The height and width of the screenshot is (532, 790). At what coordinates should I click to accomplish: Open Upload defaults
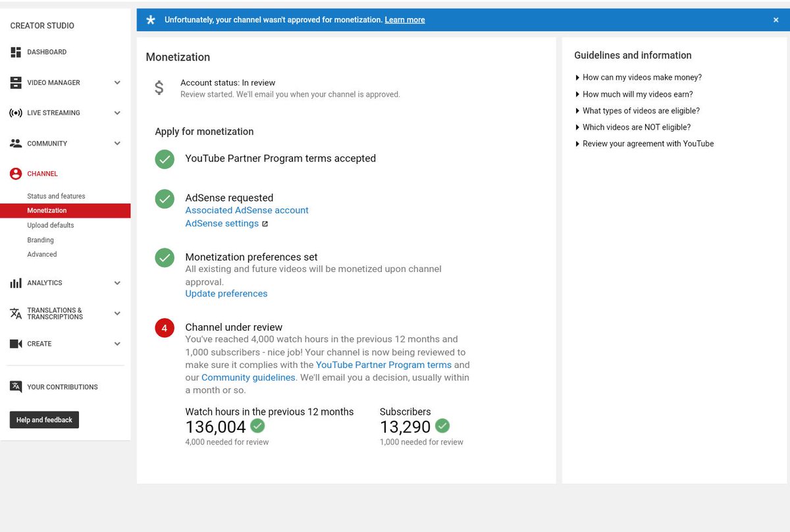[x=51, y=225]
